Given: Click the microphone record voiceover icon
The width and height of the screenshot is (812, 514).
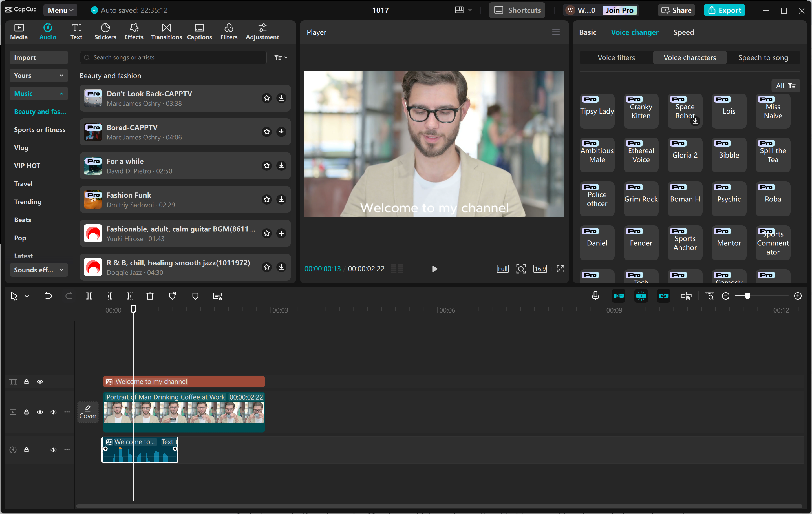Looking at the screenshot, I should pyautogui.click(x=595, y=296).
